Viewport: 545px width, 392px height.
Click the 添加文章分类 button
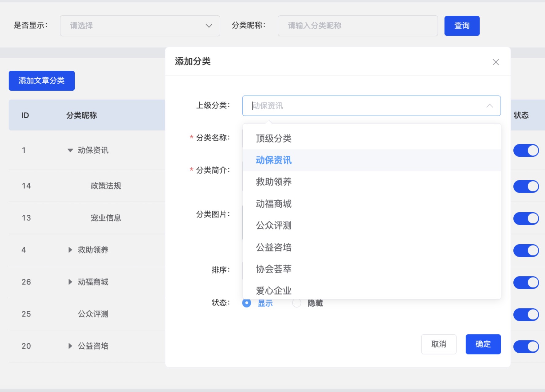tap(42, 80)
